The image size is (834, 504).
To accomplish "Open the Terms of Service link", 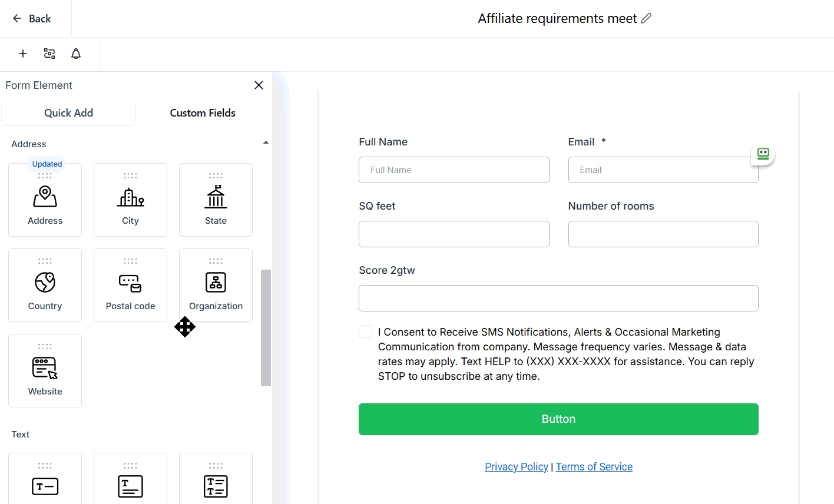I will point(594,467).
